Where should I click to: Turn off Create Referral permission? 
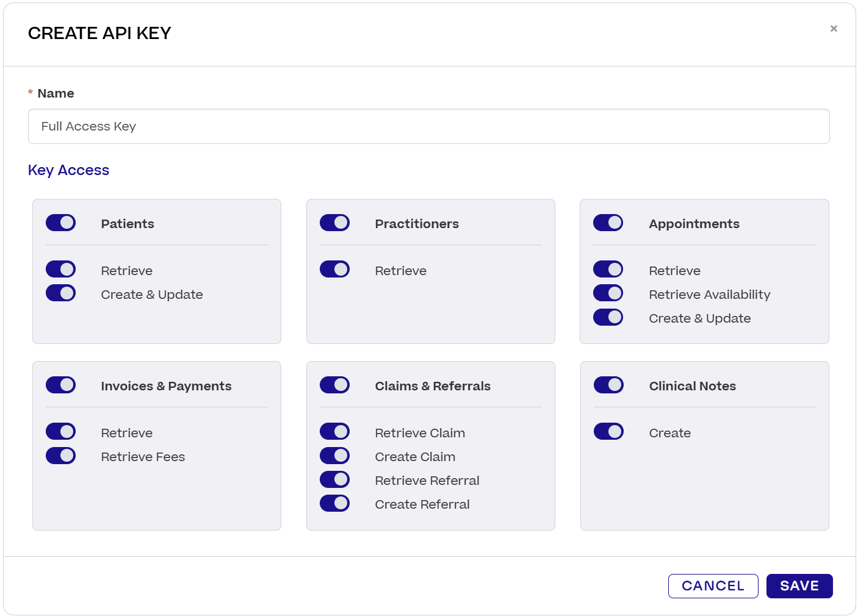click(x=334, y=503)
